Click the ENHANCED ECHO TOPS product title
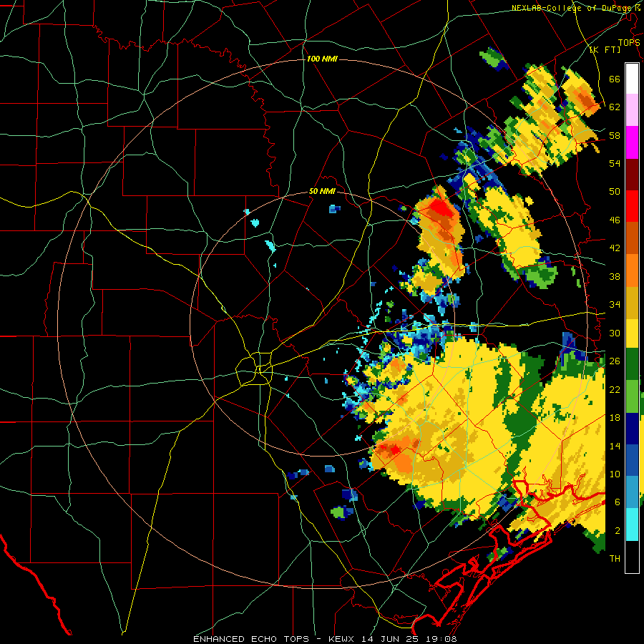The image size is (644, 644). pos(251,639)
